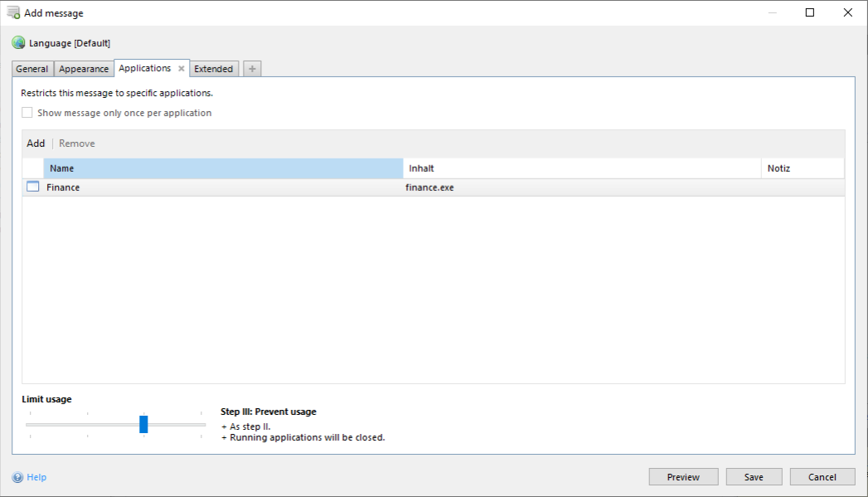Click Add to insert a new application
This screenshot has height=497, width=868.
[35, 143]
